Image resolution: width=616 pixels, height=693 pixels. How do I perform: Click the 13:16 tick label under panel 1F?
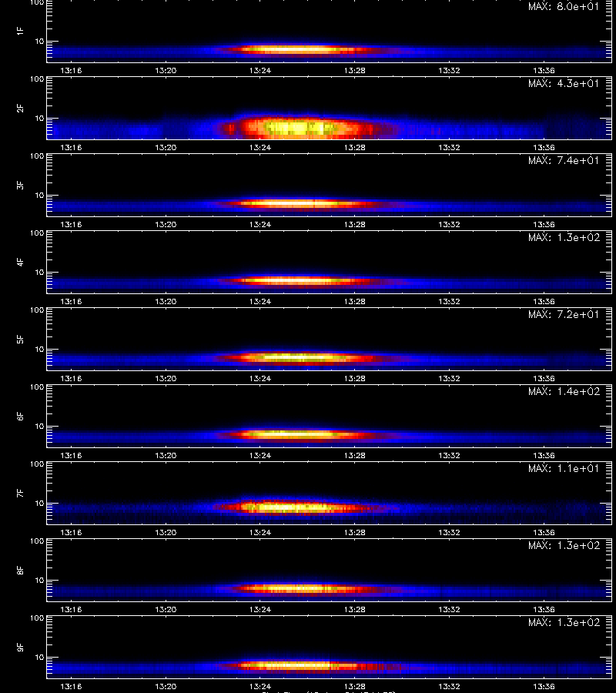tap(71, 70)
